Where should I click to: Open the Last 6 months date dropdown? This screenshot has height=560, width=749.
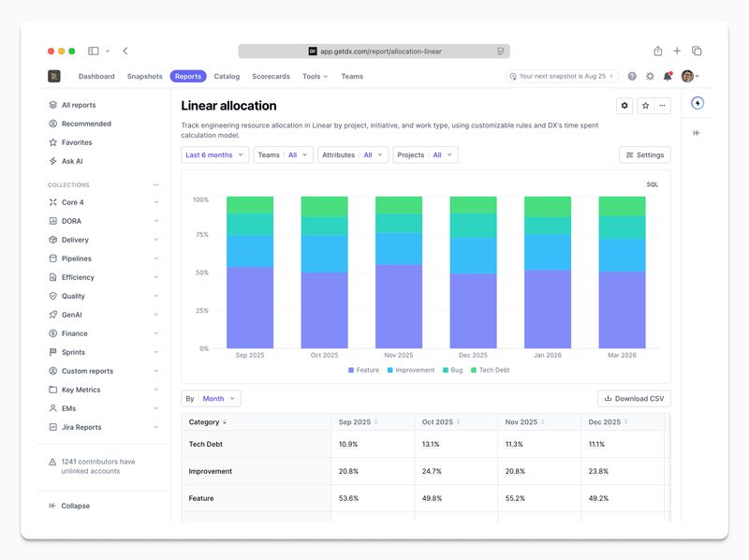pos(214,155)
